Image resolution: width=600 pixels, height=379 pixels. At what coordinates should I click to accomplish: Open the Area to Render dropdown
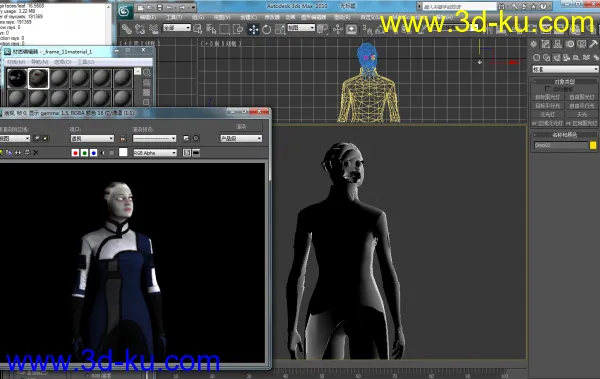(x=15, y=138)
